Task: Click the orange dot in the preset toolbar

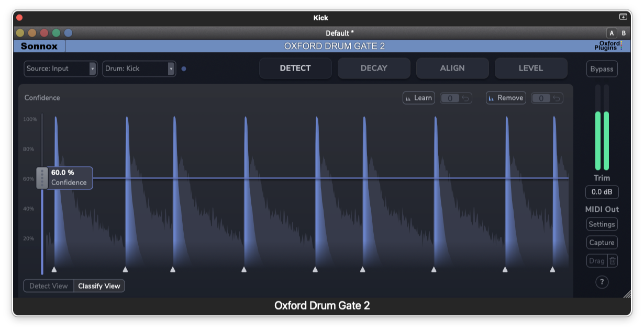Action: [32, 33]
